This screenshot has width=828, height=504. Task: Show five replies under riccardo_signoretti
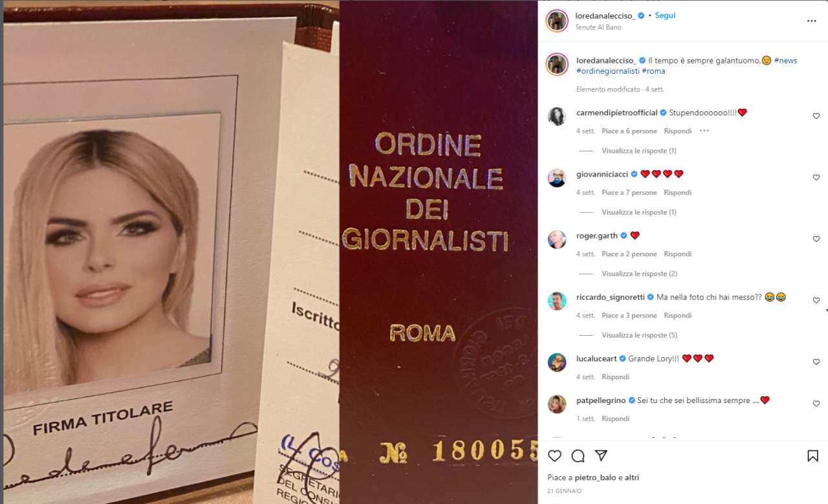click(x=639, y=335)
